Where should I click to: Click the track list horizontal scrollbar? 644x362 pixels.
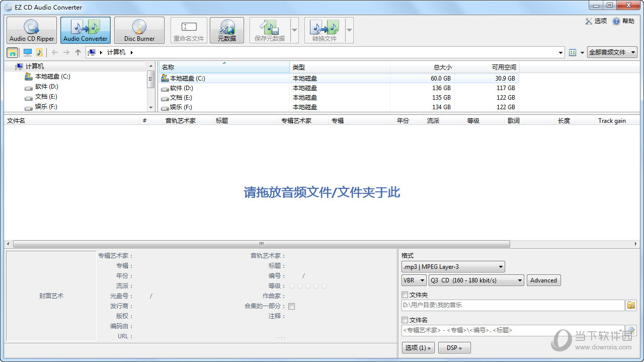click(x=262, y=244)
